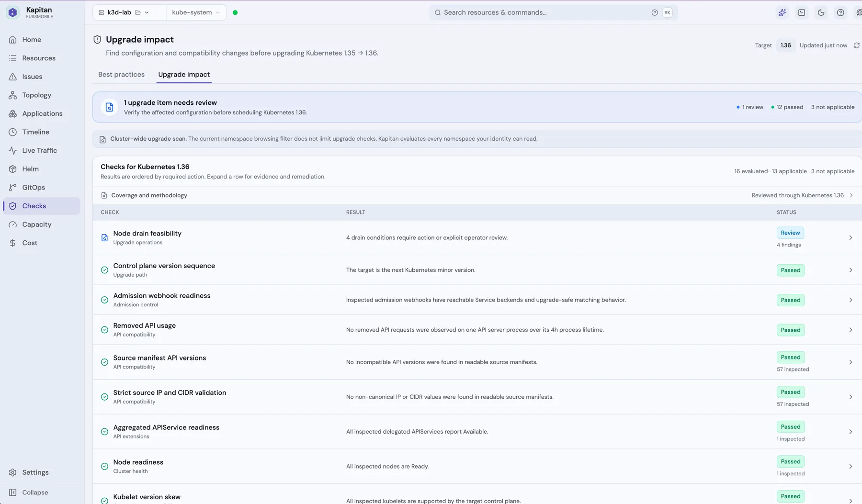Open Settings gear icon
The width and height of the screenshot is (862, 504).
(x=13, y=472)
